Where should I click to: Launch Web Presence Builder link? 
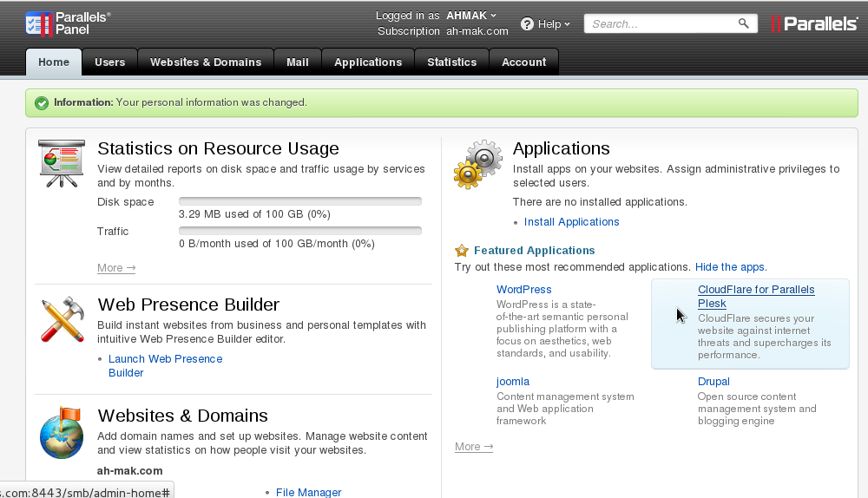tap(165, 366)
